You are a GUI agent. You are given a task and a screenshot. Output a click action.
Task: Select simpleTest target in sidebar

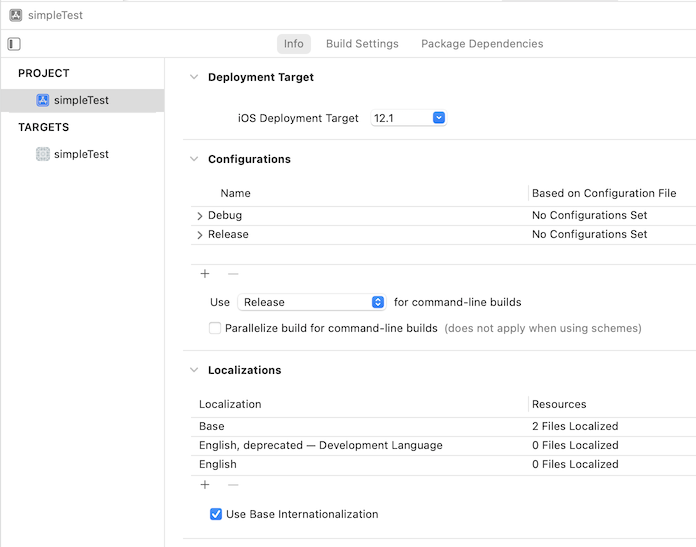82,154
